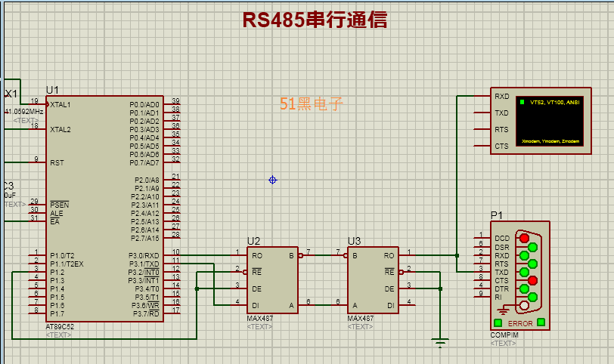
Task: Click the X1 crystal reference label
Action: [x=11, y=94]
